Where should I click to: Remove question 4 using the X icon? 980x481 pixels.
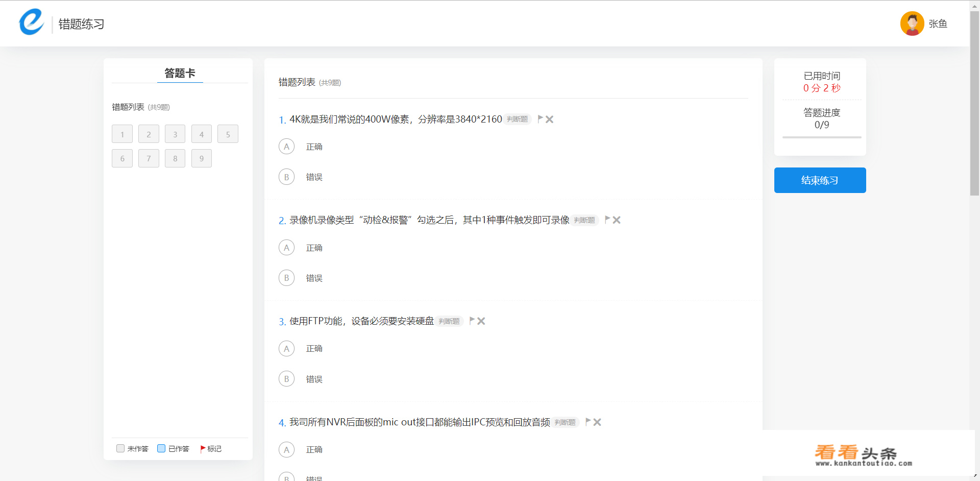click(x=597, y=422)
